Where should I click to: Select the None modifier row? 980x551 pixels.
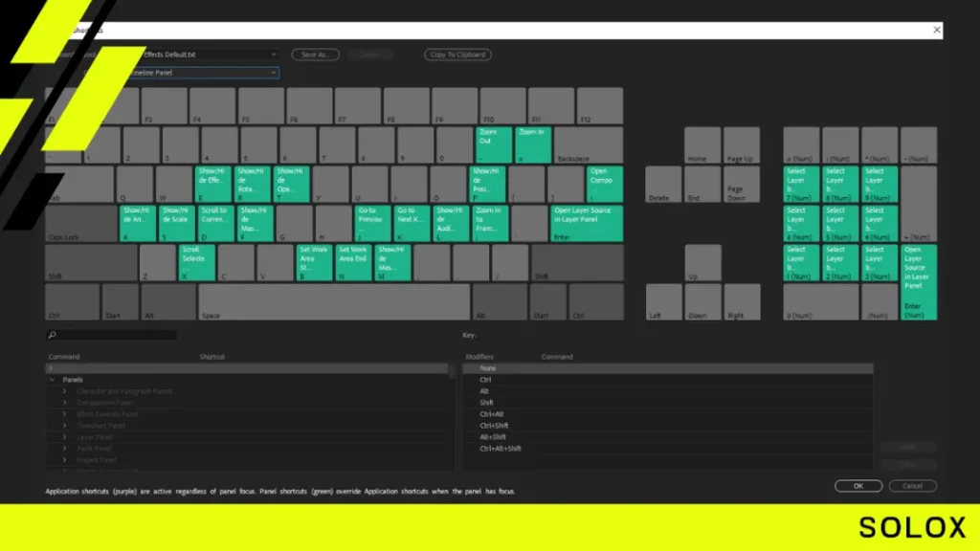pyautogui.click(x=667, y=368)
